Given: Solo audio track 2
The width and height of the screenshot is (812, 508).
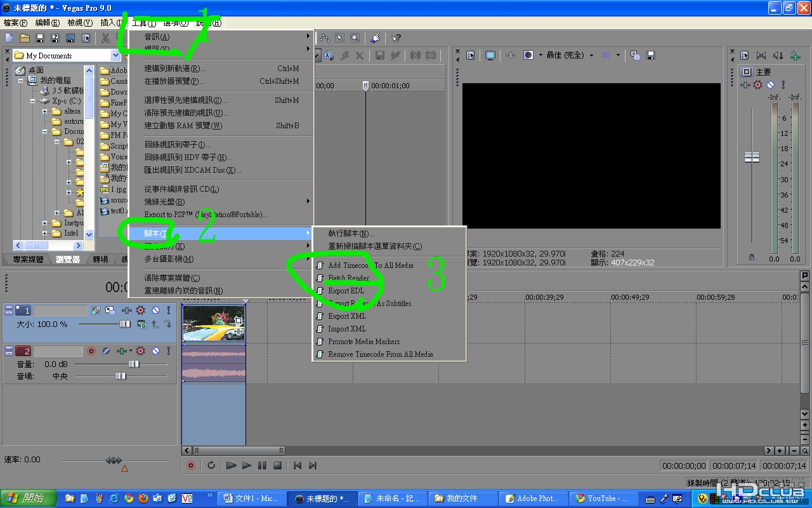Looking at the screenshot, I should [x=169, y=351].
